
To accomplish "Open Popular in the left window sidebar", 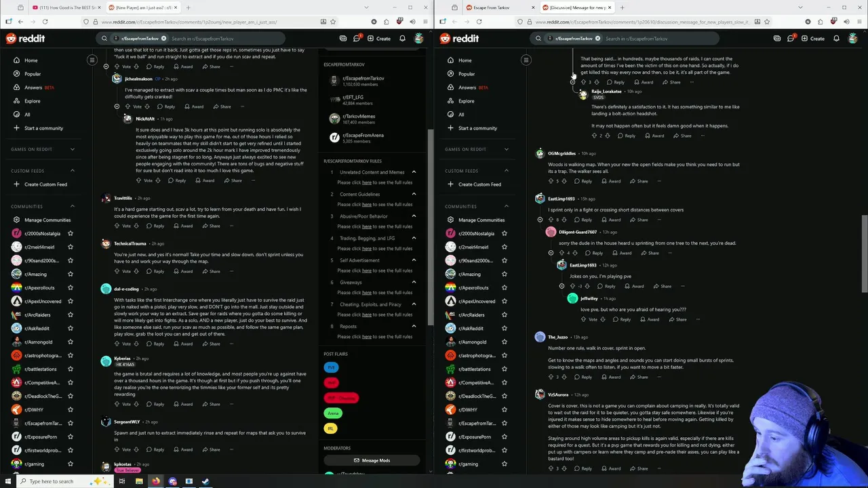I will [32, 74].
